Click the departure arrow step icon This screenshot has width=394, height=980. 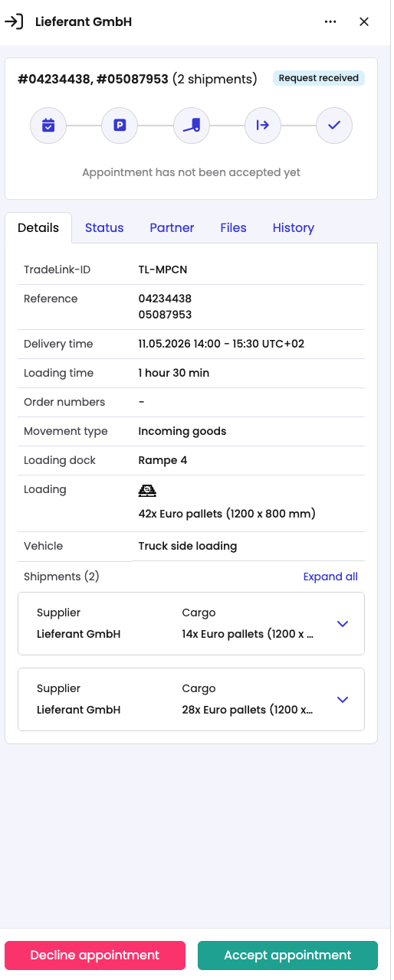(263, 125)
